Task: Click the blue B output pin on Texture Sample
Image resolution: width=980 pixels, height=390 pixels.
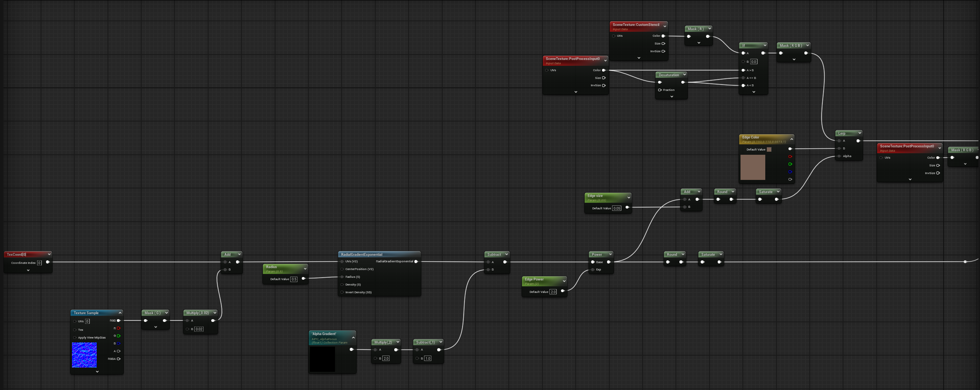Action: (118, 344)
